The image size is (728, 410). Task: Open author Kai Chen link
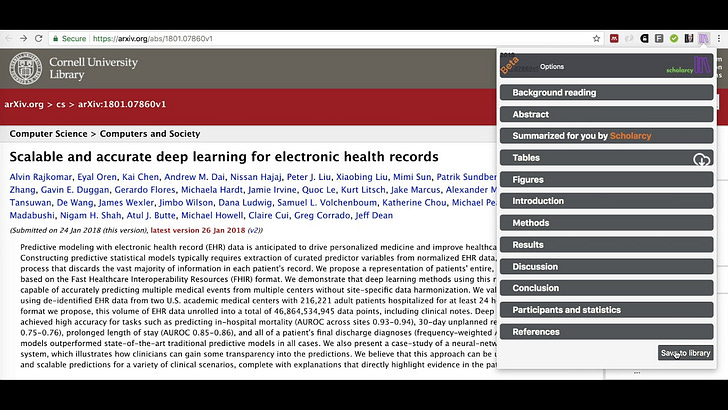coord(140,177)
